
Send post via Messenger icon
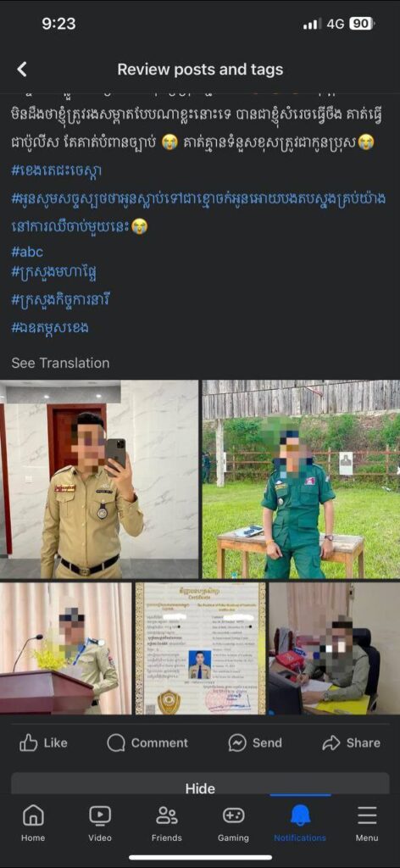tap(237, 743)
